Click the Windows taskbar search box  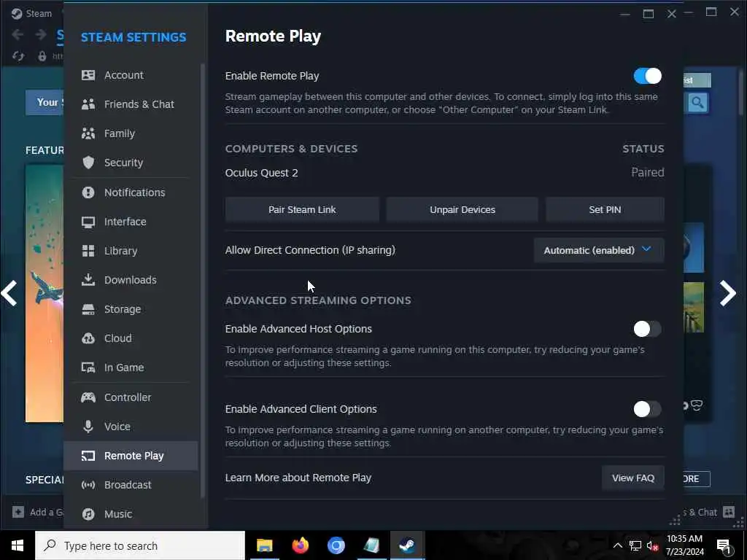[x=140, y=545]
